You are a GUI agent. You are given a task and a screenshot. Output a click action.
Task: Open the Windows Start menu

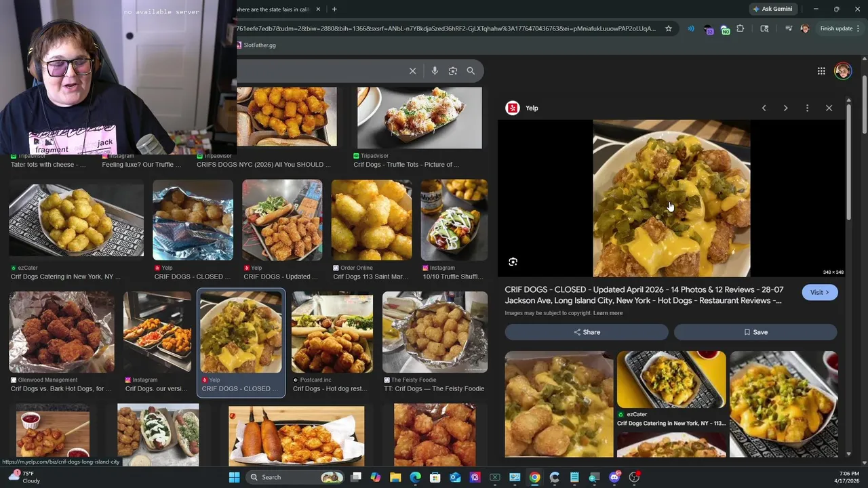pyautogui.click(x=234, y=477)
